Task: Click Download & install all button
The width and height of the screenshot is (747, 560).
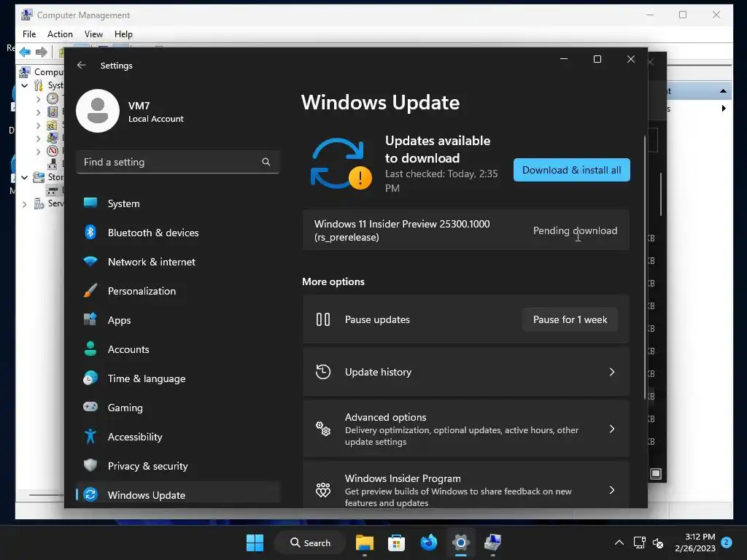Action: [572, 170]
